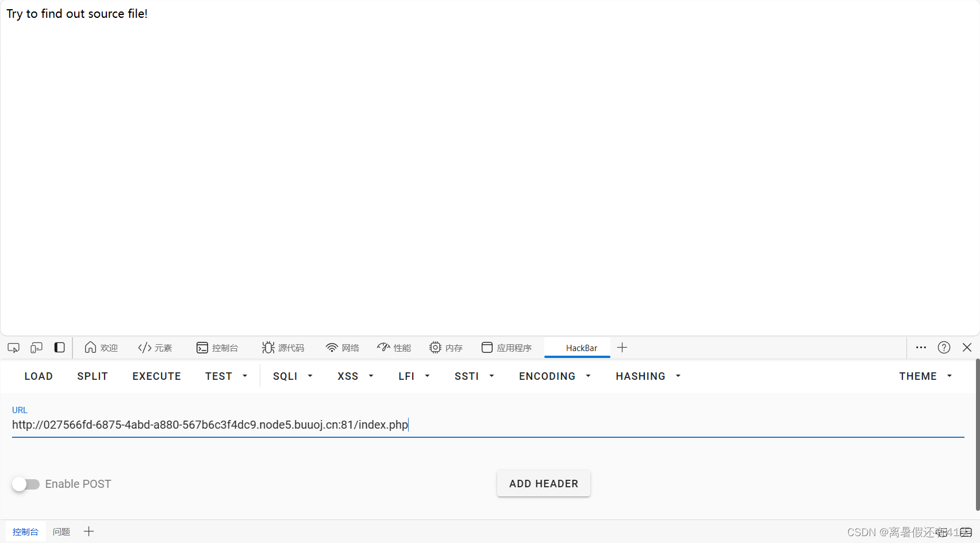980x543 pixels.
Task: Open the 性能 performance tab
Action: coord(394,348)
